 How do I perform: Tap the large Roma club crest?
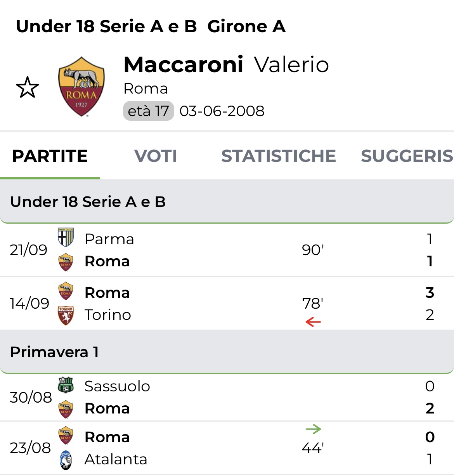[81, 87]
